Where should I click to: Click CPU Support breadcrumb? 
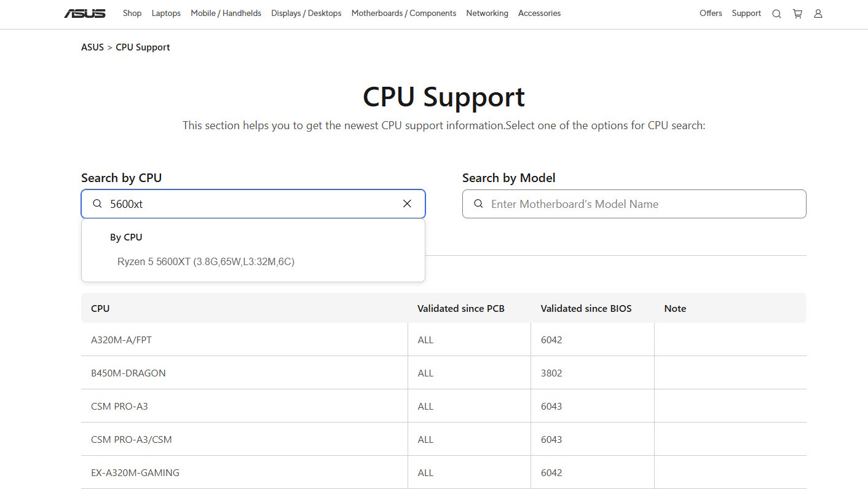[143, 47]
